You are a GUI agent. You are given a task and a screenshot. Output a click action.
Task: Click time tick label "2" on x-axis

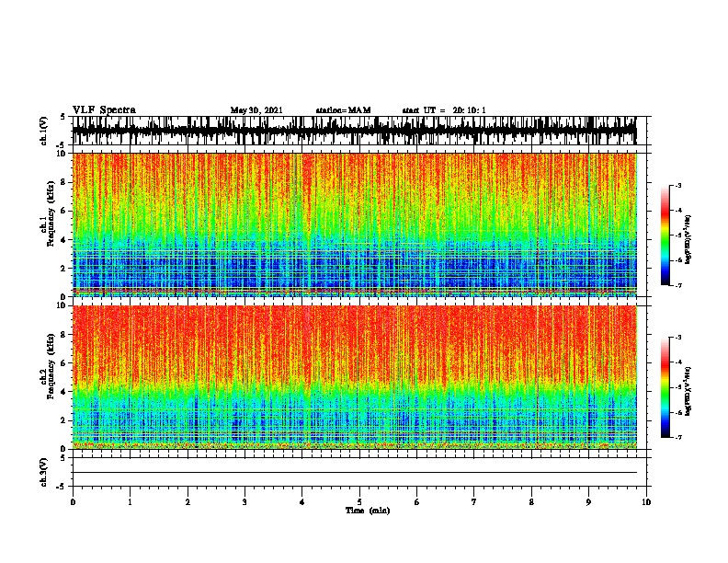188,502
